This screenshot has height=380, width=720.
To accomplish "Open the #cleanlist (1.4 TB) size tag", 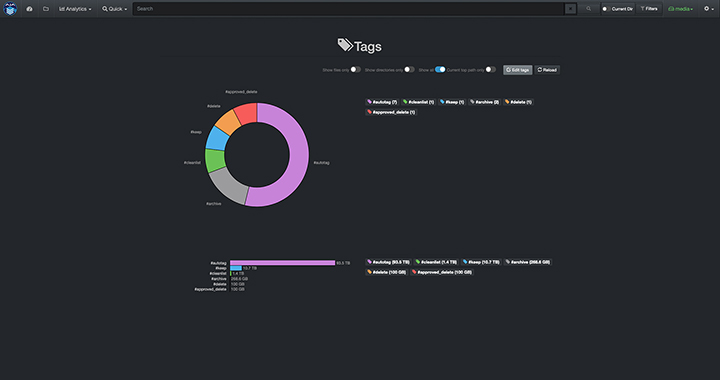I will [436, 262].
